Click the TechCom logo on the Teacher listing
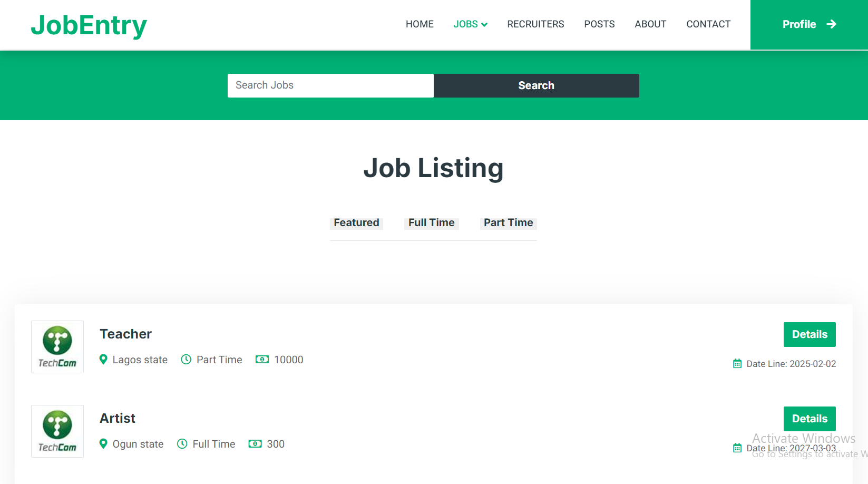 click(x=57, y=346)
